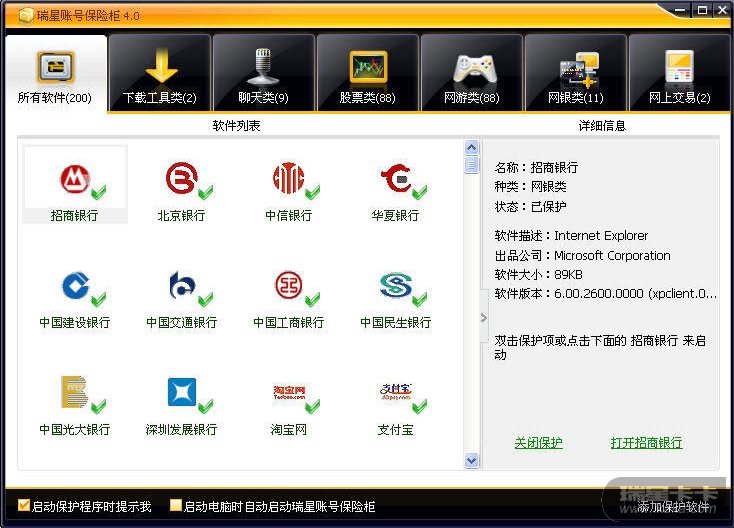
Task: Click the 软件描述：Internet Explorer line
Action: (572, 235)
